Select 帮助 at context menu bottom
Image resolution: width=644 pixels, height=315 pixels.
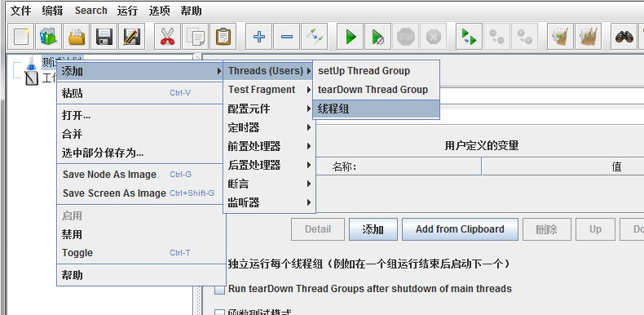tap(141, 275)
